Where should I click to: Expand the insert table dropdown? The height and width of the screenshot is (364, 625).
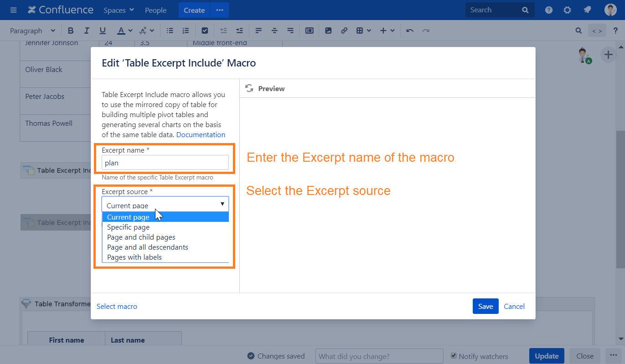pyautogui.click(x=363, y=31)
